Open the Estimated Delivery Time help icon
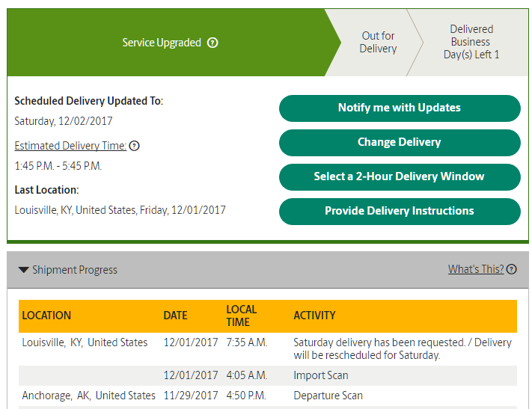The height and width of the screenshot is (409, 532). pyautogui.click(x=134, y=147)
